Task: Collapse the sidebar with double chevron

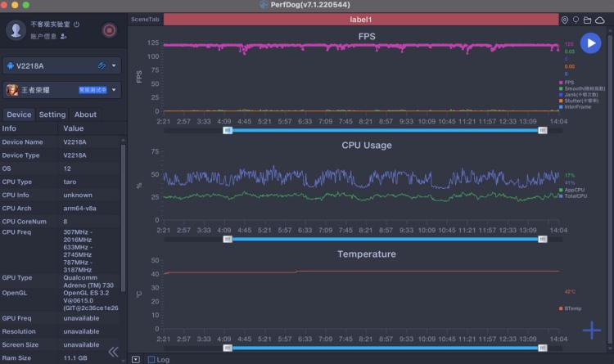Action: pos(113,352)
